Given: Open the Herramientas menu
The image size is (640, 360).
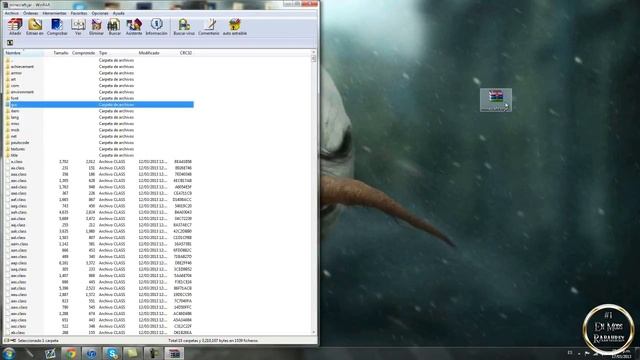Looking at the screenshot, I should [54, 13].
